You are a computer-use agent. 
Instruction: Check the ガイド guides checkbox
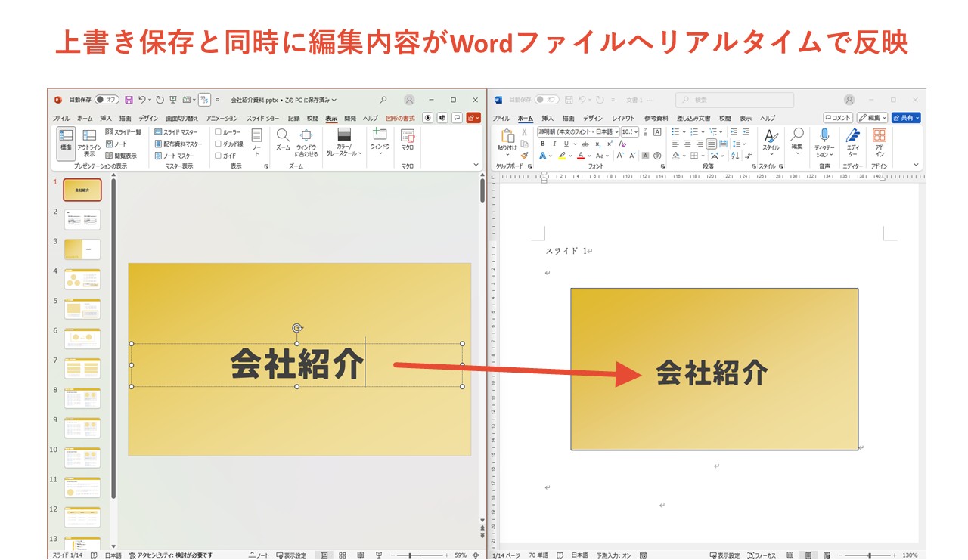click(x=219, y=156)
